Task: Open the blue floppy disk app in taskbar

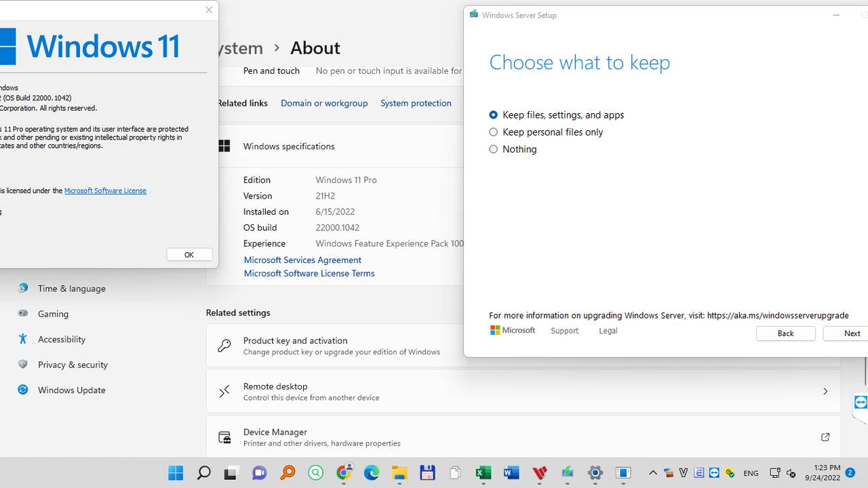Action: (427, 472)
